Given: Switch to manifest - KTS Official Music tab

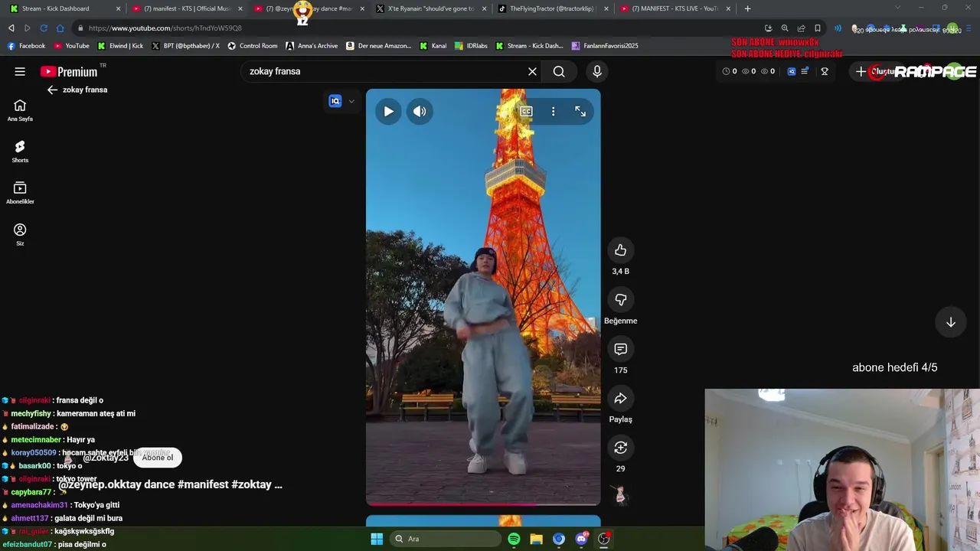Looking at the screenshot, I should click(187, 8).
